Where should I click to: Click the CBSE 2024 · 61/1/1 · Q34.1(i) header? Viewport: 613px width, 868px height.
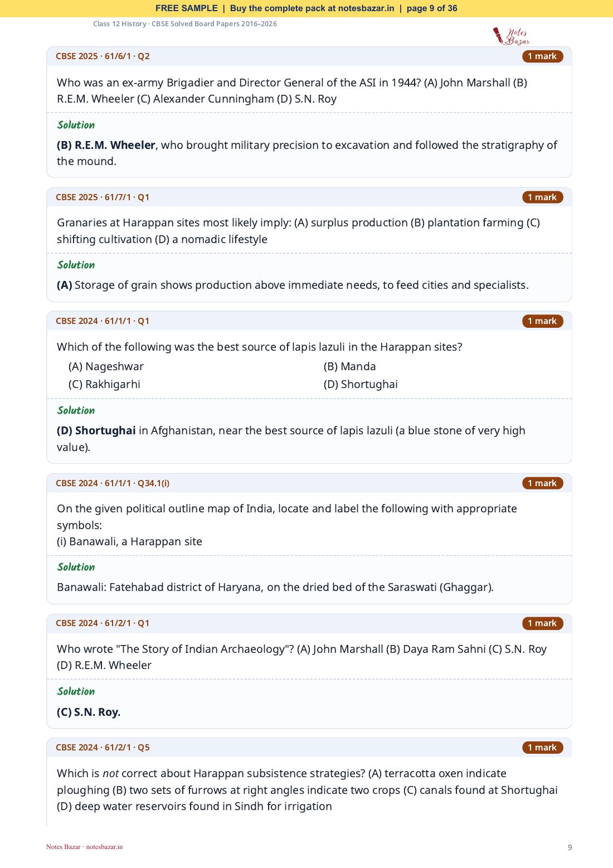(113, 483)
